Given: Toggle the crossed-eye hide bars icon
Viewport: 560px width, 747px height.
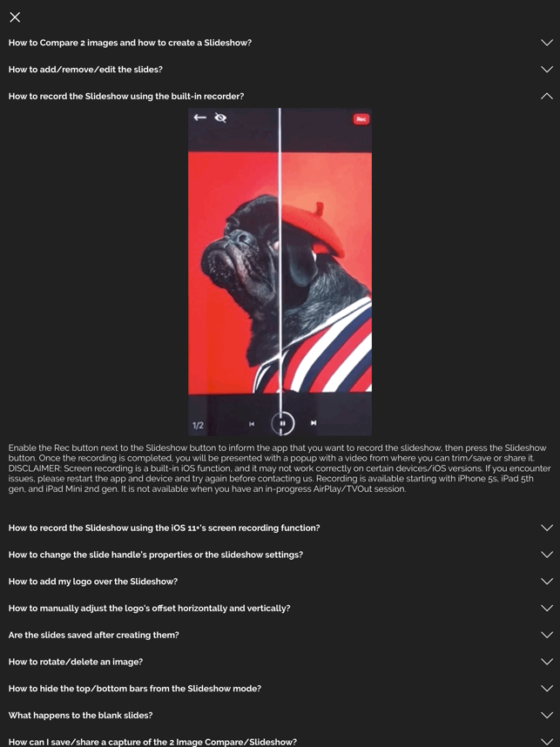Looking at the screenshot, I should tap(220, 118).
